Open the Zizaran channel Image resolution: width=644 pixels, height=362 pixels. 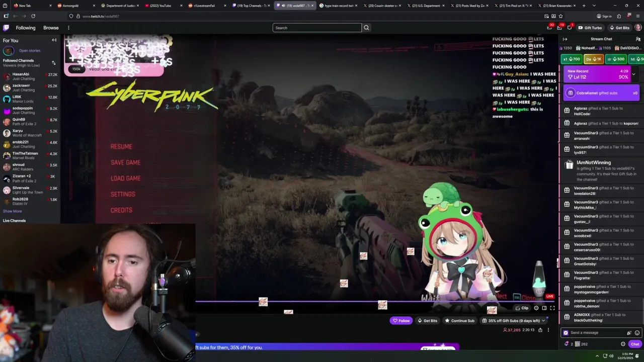tap(30, 178)
